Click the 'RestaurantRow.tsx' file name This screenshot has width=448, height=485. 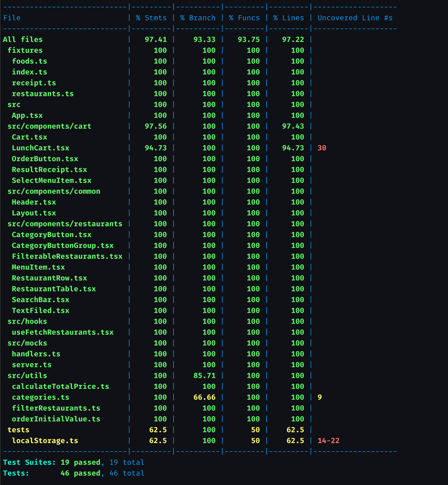[x=49, y=278]
